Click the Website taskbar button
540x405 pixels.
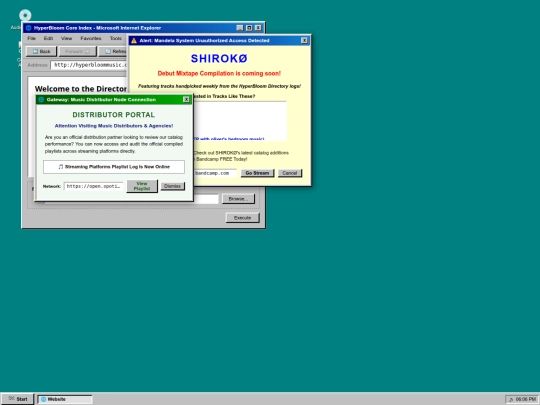(x=65, y=399)
